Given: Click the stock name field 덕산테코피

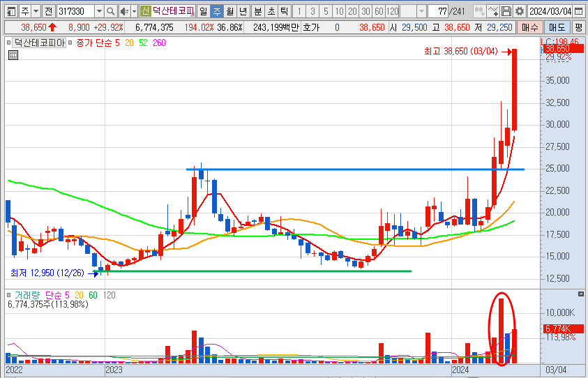Looking at the screenshot, I should (x=173, y=11).
